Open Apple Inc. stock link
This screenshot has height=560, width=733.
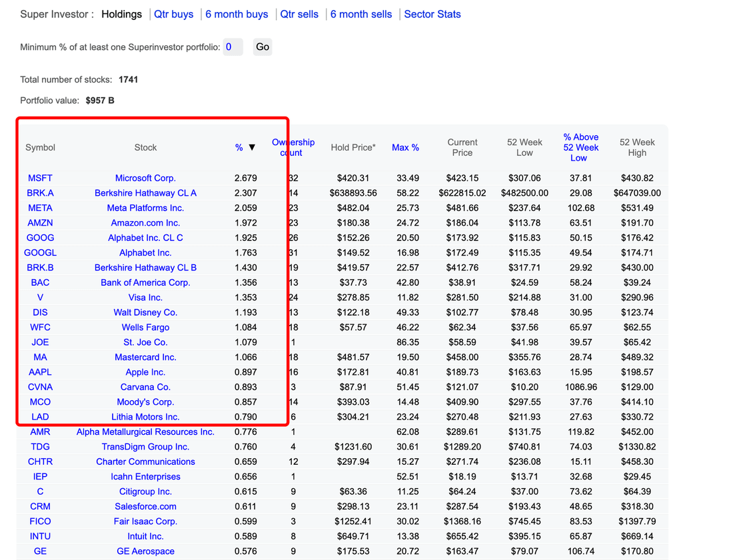(145, 372)
